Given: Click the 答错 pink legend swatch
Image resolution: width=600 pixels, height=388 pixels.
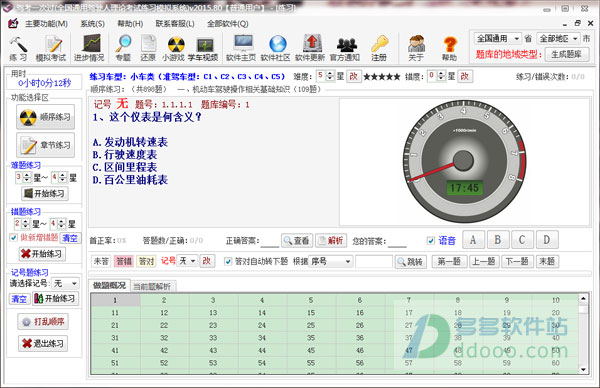Looking at the screenshot, I should pyautogui.click(x=124, y=261).
